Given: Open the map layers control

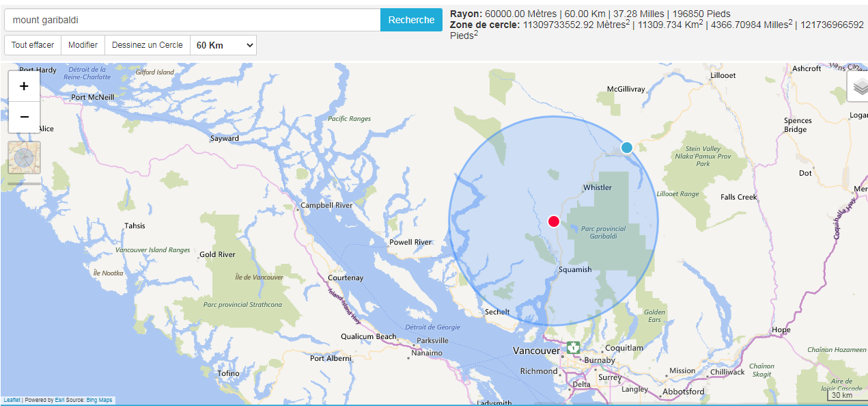Looking at the screenshot, I should (858, 87).
